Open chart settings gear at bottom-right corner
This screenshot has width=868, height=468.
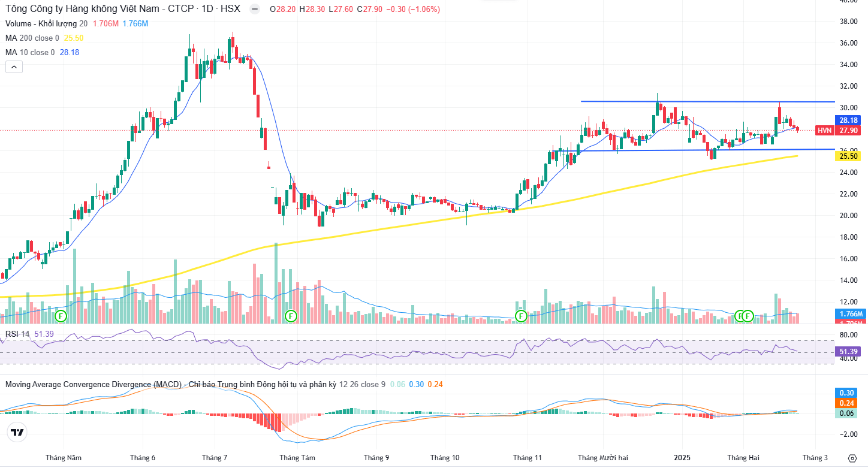852,458
